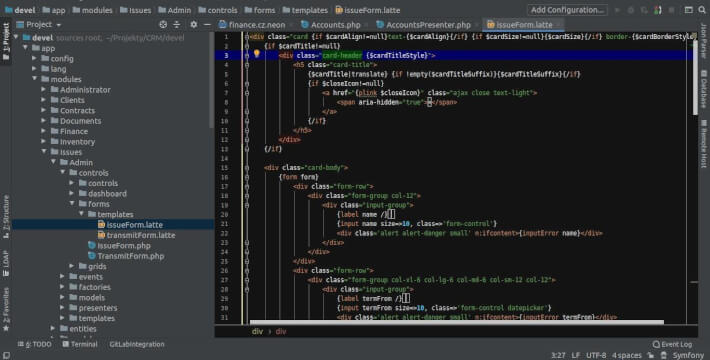Toggle code fold marker on line 2
This screenshot has height=360, width=710.
[x=247, y=46]
